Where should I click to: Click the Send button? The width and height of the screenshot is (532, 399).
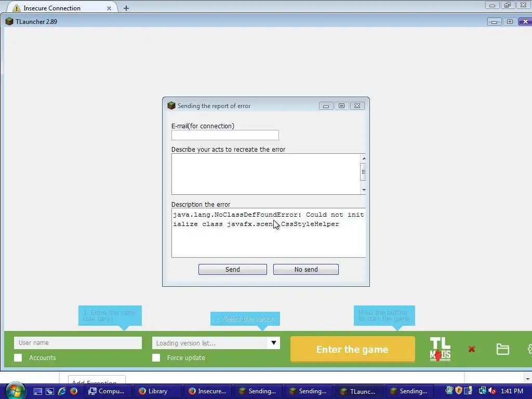pos(232,270)
